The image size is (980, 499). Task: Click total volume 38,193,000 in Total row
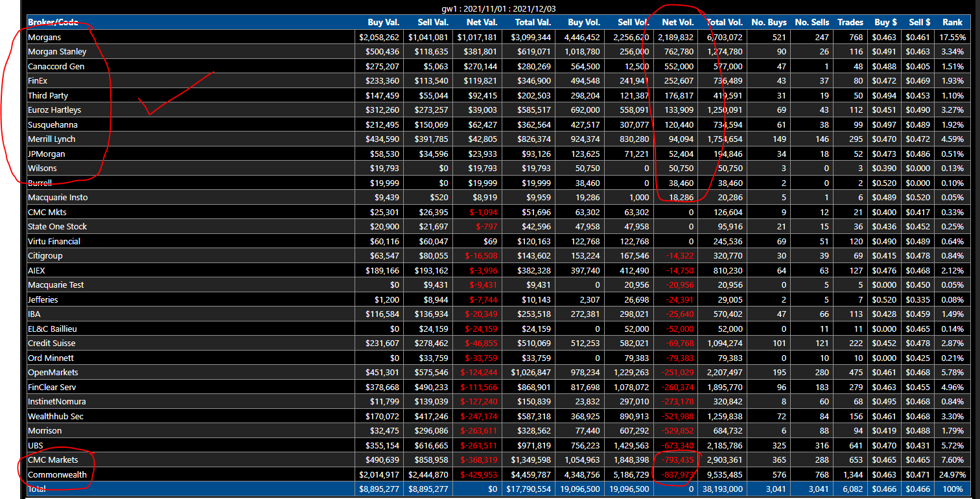(722, 489)
